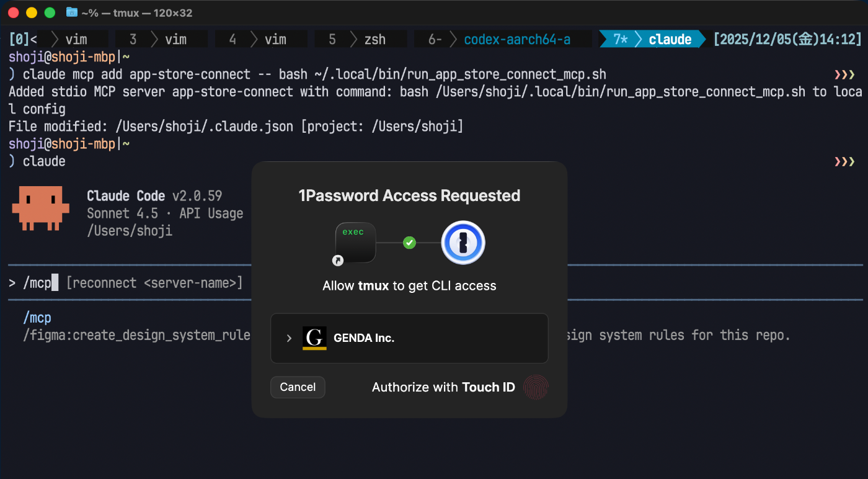Expand the GENDA Inc. account chevron
Screen dimensions: 868x479
[x=289, y=338]
